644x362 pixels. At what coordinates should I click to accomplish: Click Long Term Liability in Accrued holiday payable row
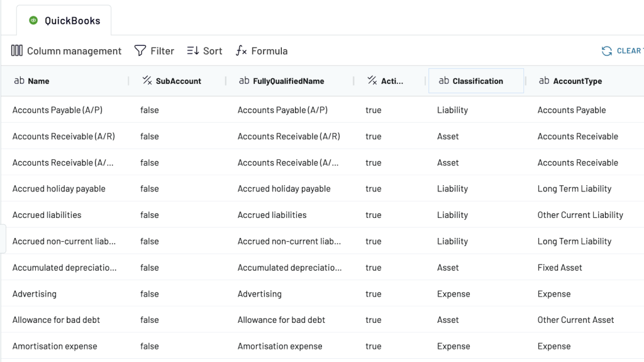click(x=575, y=189)
